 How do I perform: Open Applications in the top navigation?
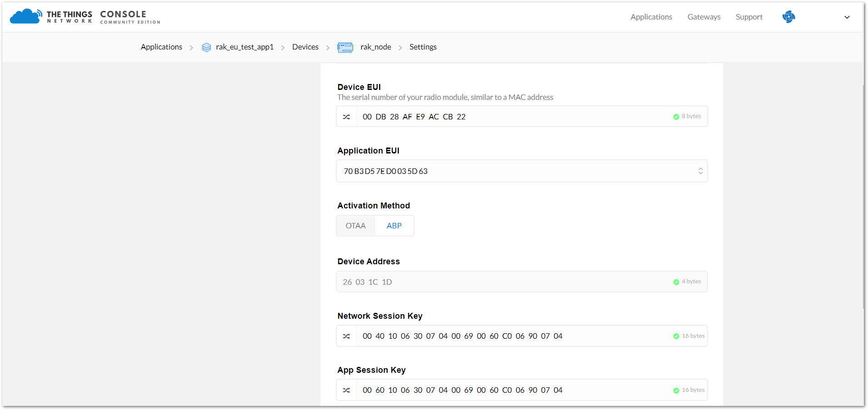(651, 17)
